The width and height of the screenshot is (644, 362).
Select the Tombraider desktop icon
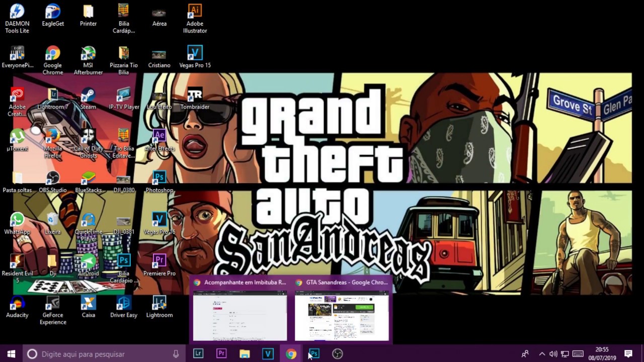point(195,98)
